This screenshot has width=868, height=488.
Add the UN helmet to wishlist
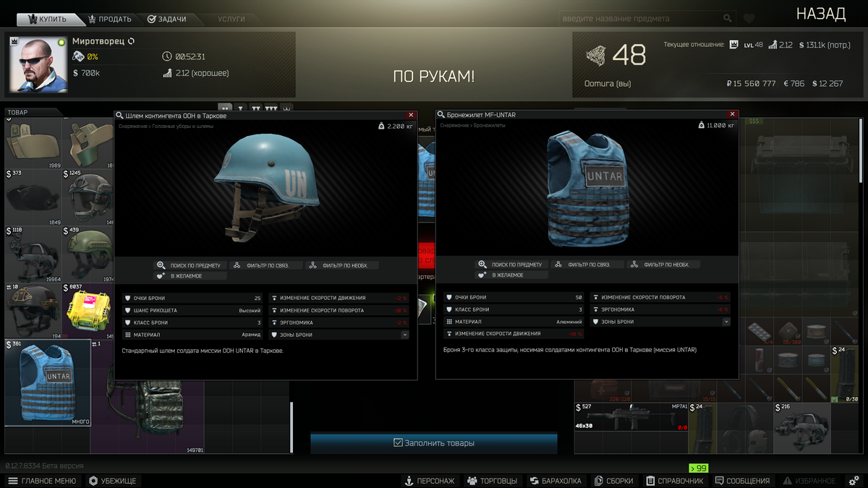coord(190,275)
